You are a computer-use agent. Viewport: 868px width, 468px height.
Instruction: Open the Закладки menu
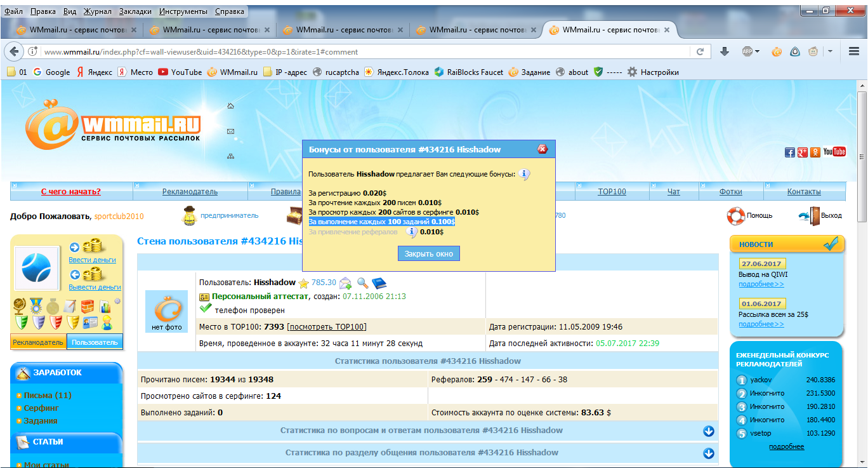click(135, 11)
